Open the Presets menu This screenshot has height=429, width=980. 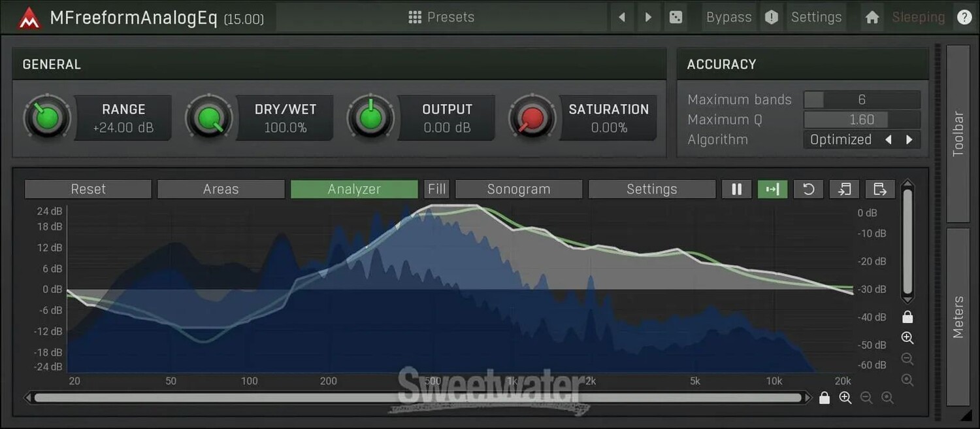(x=442, y=17)
